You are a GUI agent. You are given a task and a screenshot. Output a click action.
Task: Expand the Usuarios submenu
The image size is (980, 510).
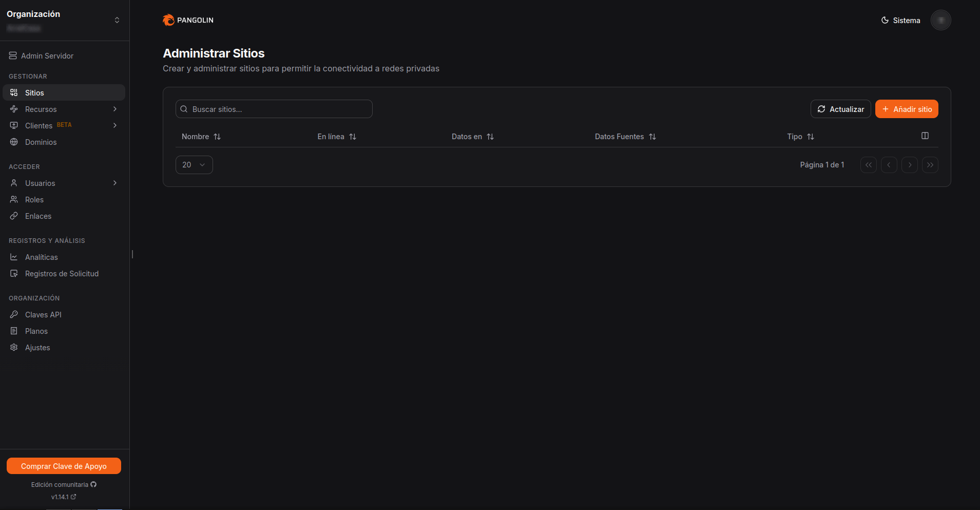(115, 183)
